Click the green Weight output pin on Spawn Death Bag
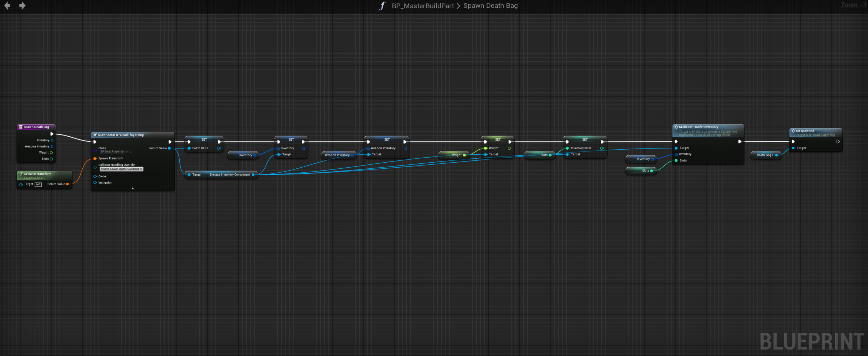This screenshot has height=356, width=868. coord(52,153)
